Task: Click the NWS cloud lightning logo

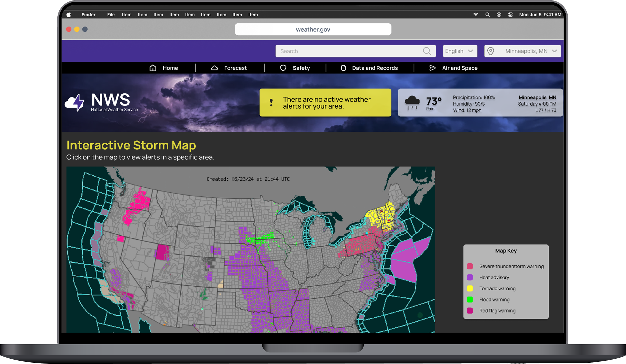Action: pos(75,103)
